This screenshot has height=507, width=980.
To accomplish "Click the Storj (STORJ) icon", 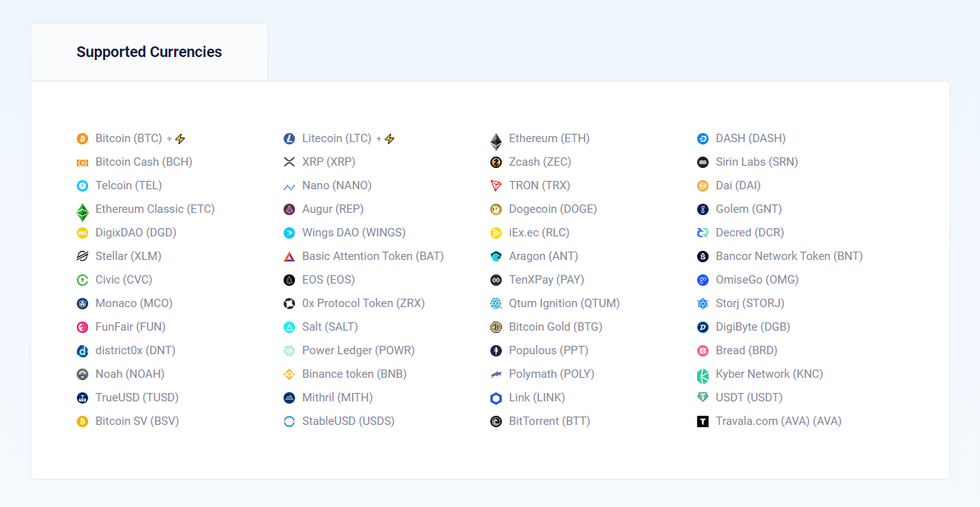I will click(x=702, y=304).
